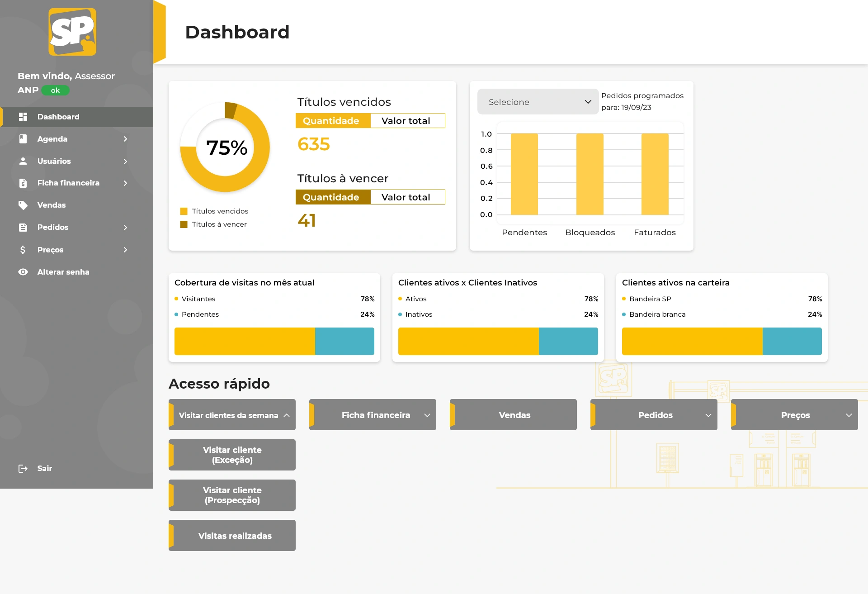Click the Preços dollar sign icon
Screen dimensions: 868x594
pos(23,250)
